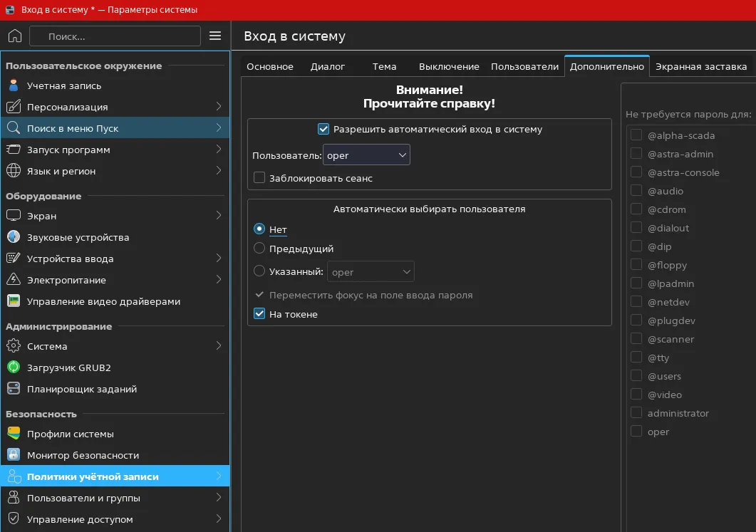Uncheck Разрешить автоматический вход в систему
This screenshot has height=532, width=756.
pyautogui.click(x=323, y=129)
